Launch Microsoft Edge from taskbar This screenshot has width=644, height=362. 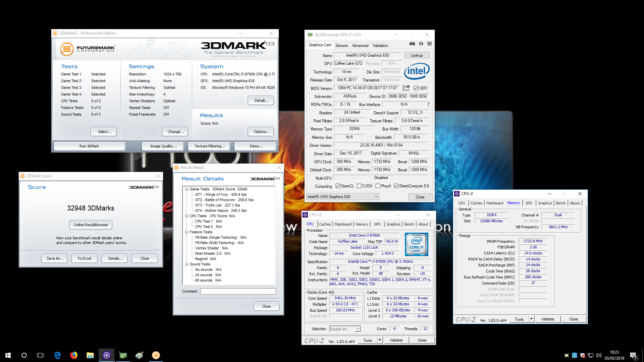[x=57, y=355]
